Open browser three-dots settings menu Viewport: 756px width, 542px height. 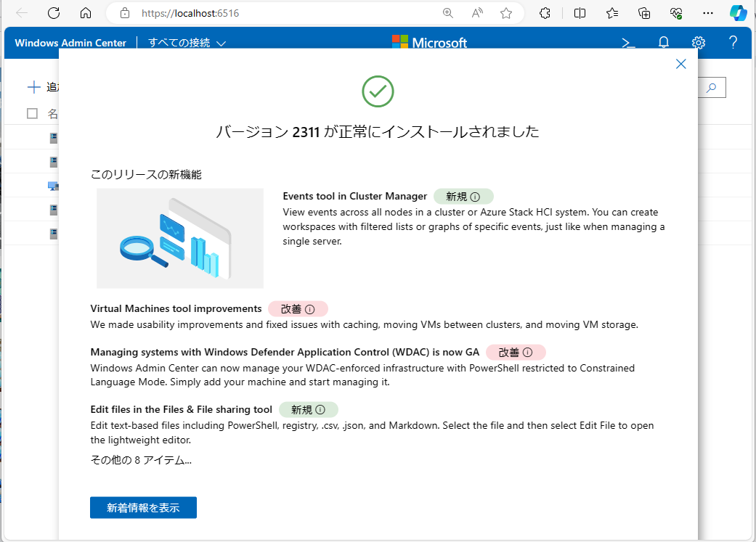click(x=708, y=13)
